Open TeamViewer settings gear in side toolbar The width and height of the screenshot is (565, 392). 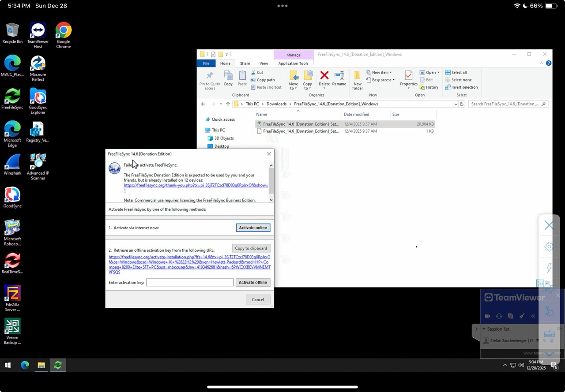[x=549, y=246]
